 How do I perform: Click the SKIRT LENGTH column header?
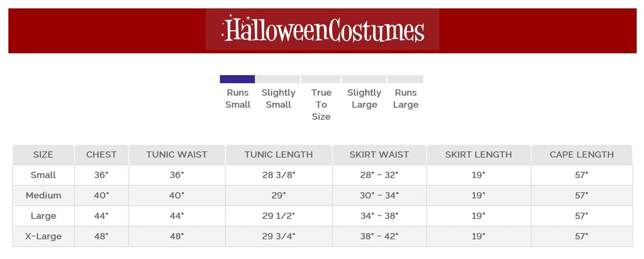pyautogui.click(x=479, y=155)
